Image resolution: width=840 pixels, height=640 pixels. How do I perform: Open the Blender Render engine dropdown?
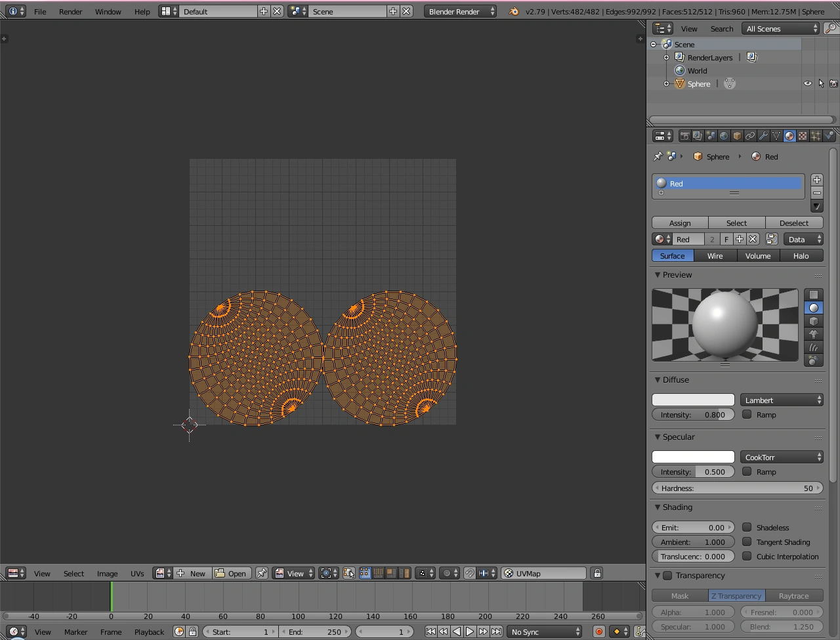pos(459,11)
